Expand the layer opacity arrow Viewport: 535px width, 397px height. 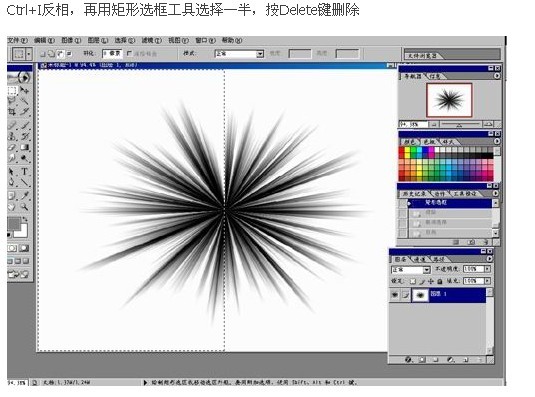(488, 269)
